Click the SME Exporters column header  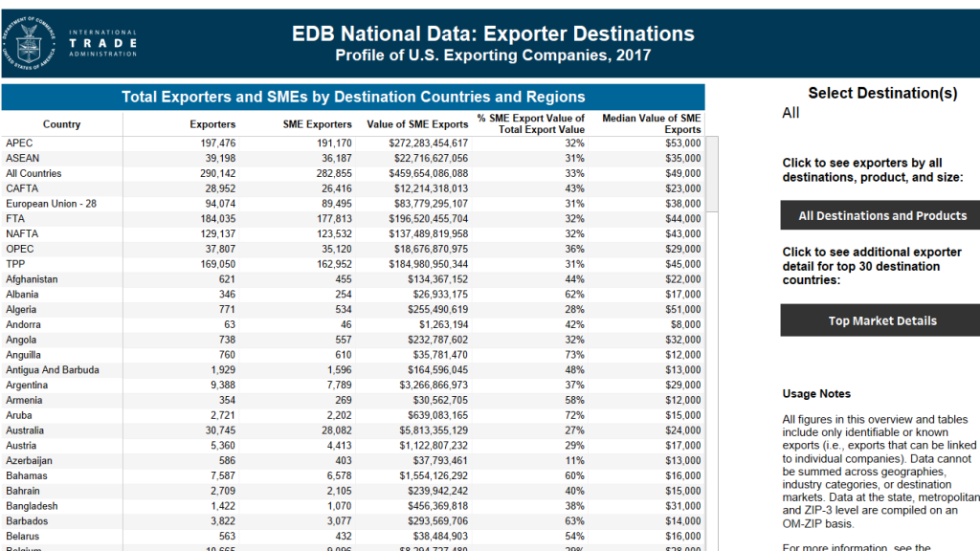[x=318, y=124]
